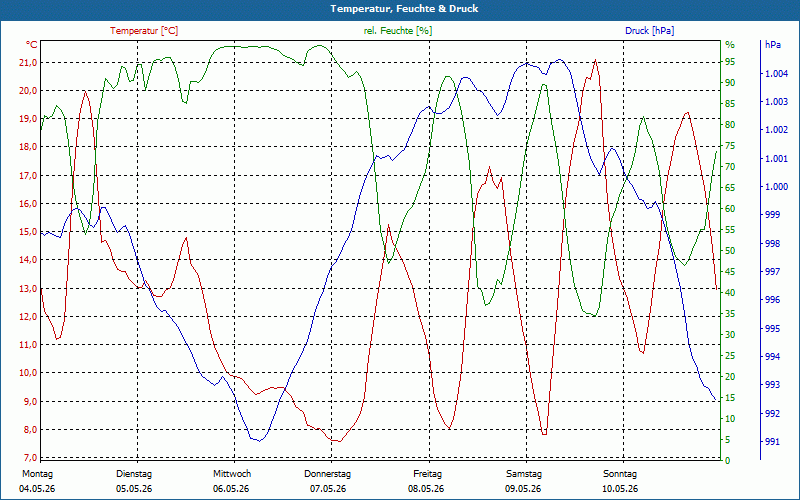Click the 'Montag' day label
Viewport: 800px width, 500px height.
coord(37,474)
